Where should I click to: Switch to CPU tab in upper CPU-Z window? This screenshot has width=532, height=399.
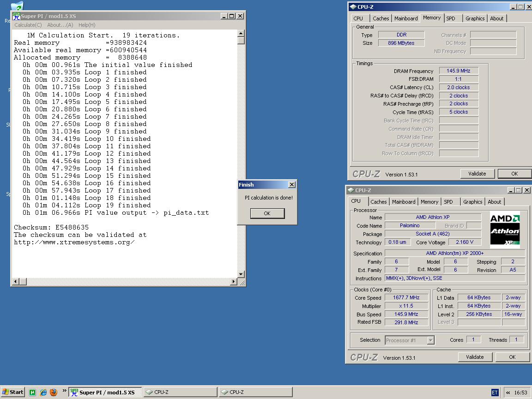pos(358,18)
